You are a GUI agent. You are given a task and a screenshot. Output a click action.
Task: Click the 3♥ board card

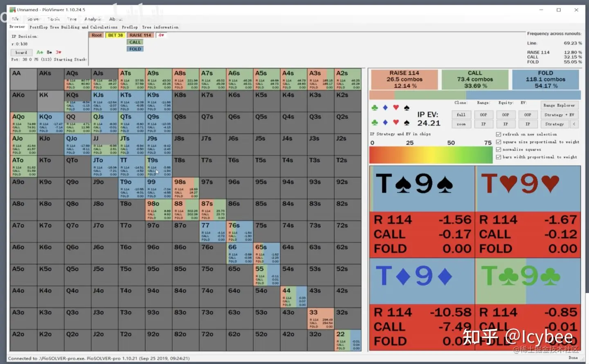click(x=58, y=52)
